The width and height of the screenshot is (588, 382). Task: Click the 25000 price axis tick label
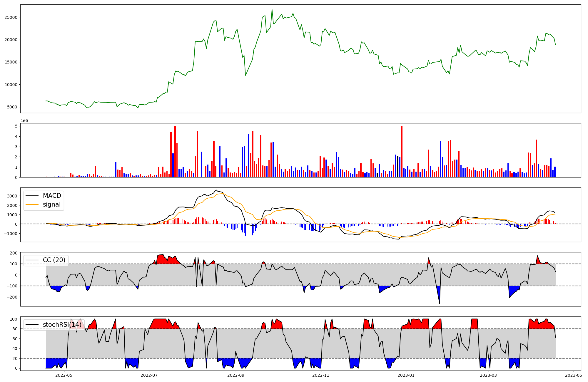coord(11,17)
